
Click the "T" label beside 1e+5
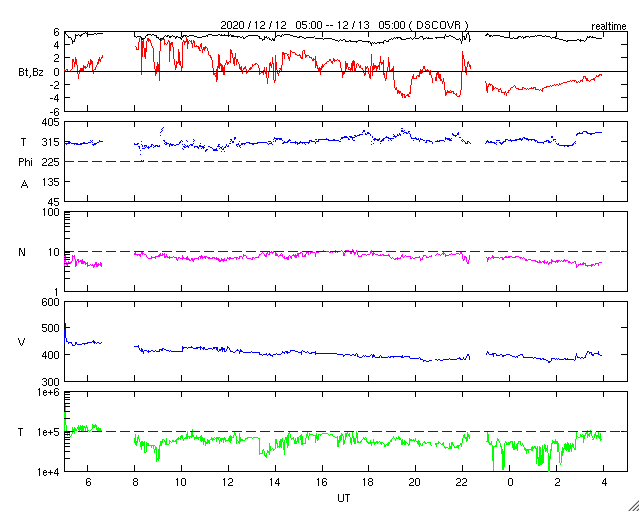pos(20,432)
